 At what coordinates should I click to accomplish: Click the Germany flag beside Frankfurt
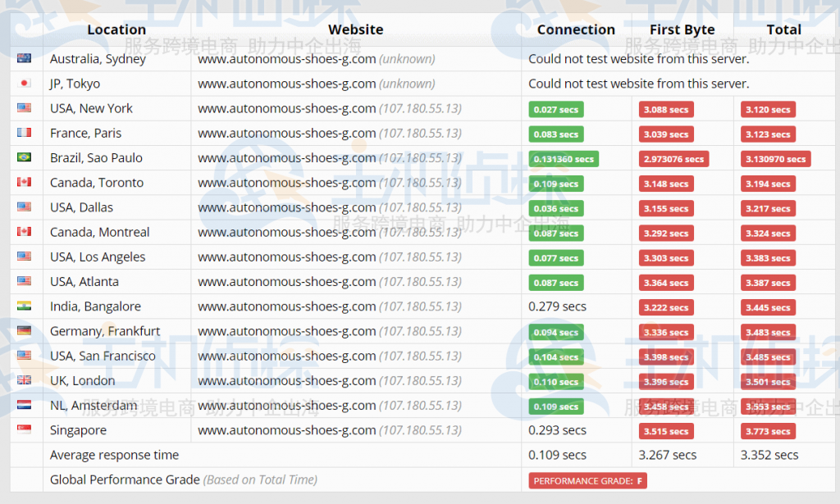click(x=24, y=331)
